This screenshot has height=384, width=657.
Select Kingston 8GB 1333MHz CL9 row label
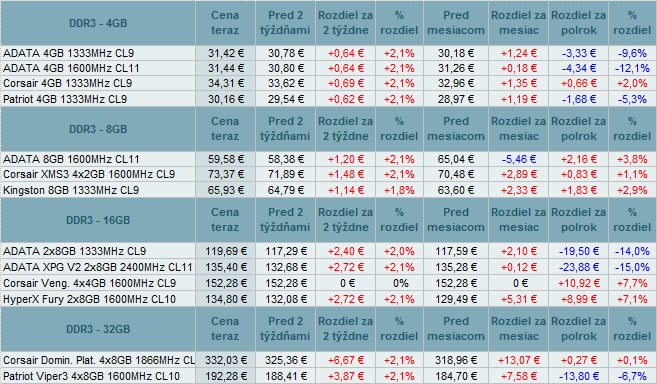71,190
